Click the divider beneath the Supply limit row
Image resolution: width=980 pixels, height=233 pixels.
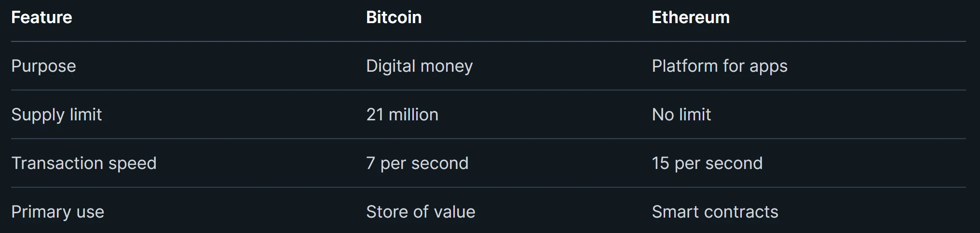pyautogui.click(x=488, y=139)
